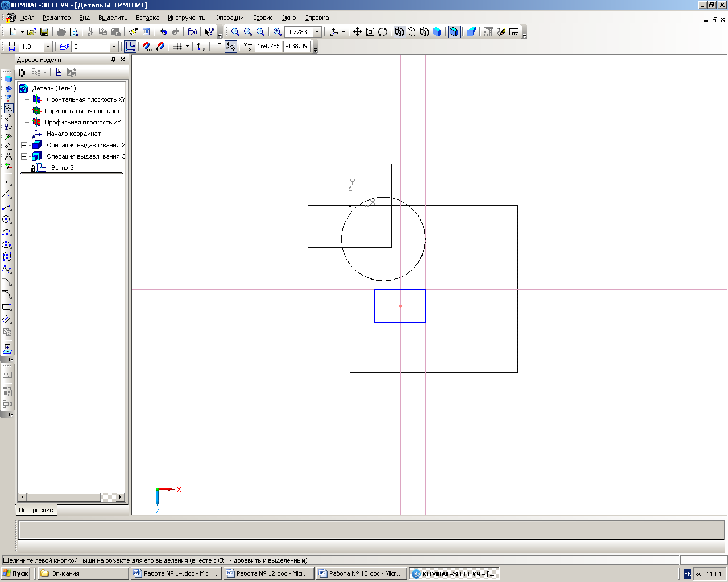Toggle hidden lines removed display

click(412, 32)
